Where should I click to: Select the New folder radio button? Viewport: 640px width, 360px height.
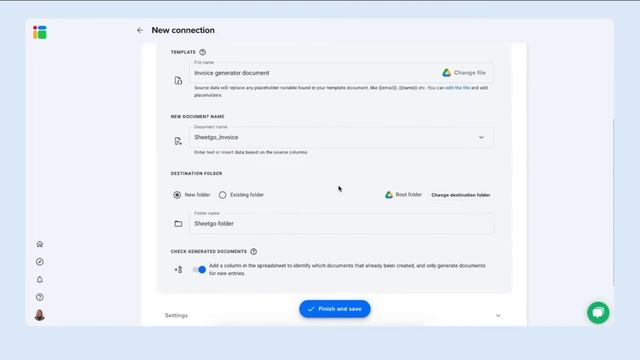click(177, 195)
